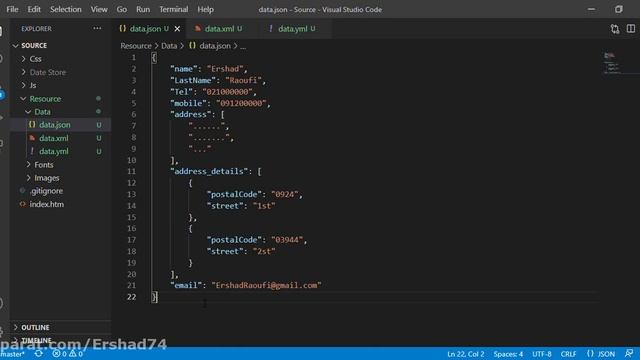Open the View menu

[x=99, y=9]
